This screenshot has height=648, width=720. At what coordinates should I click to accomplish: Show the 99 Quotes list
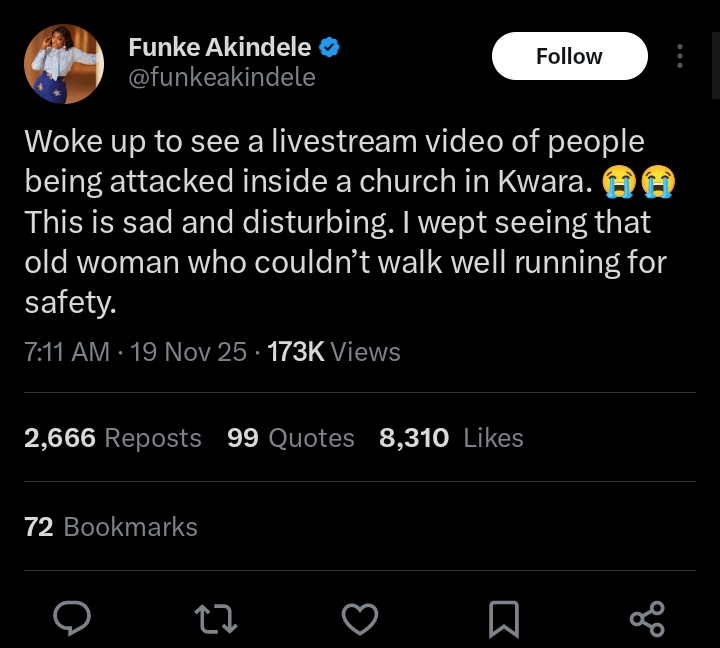pyautogui.click(x=290, y=438)
